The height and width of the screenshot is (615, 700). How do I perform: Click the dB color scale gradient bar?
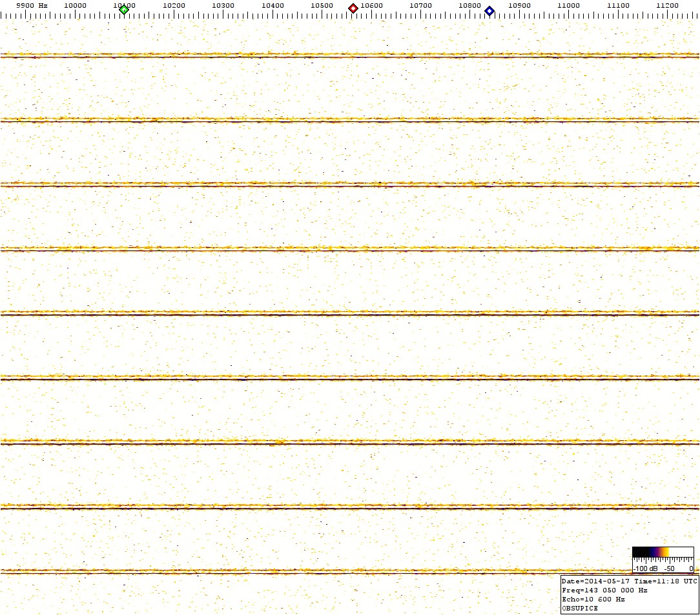point(663,552)
